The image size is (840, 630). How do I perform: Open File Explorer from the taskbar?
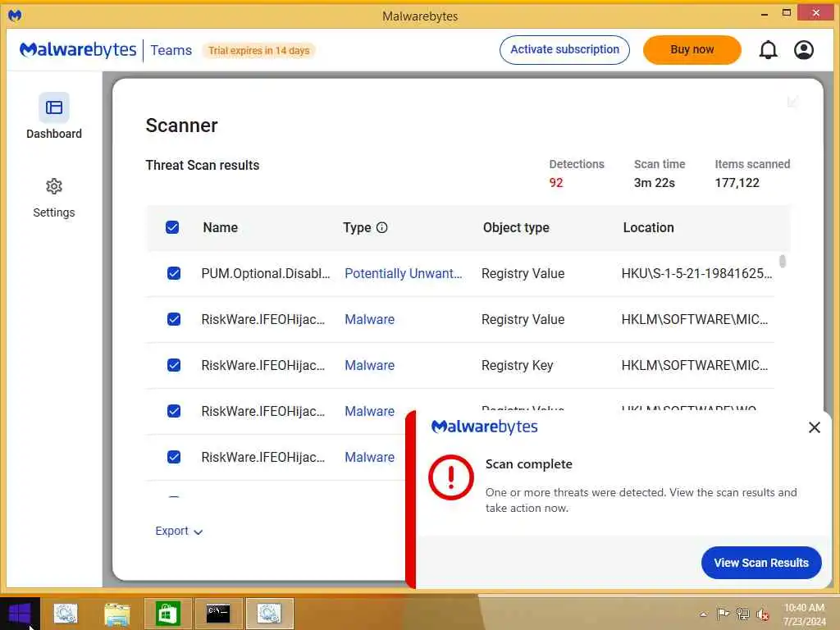(x=117, y=614)
